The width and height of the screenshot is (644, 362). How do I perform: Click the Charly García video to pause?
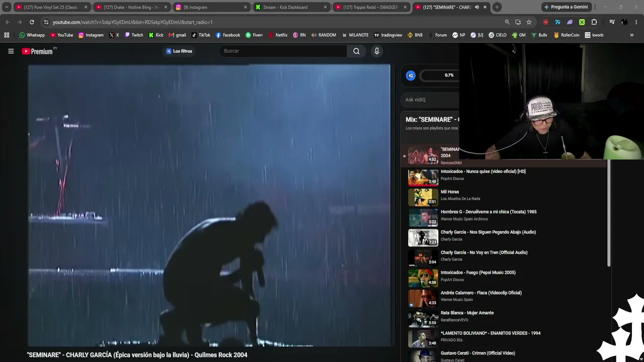click(x=209, y=205)
